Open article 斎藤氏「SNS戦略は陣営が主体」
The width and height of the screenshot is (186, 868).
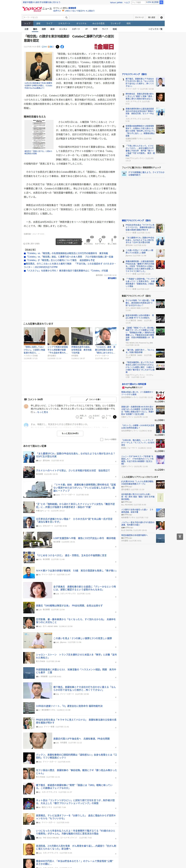click(69, 606)
